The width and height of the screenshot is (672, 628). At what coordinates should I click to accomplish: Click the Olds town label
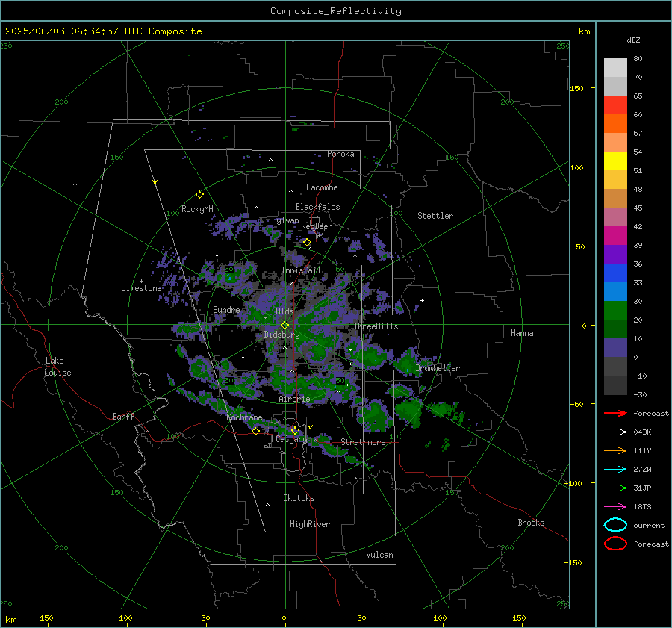(x=284, y=311)
